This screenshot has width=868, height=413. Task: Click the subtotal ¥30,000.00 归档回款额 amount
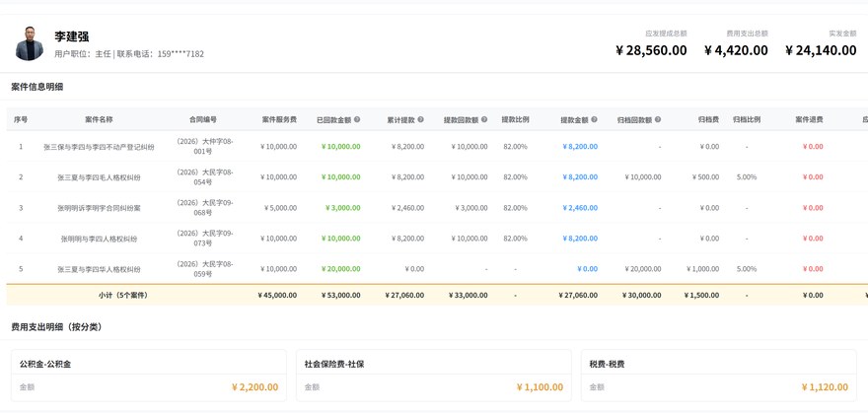click(x=641, y=296)
